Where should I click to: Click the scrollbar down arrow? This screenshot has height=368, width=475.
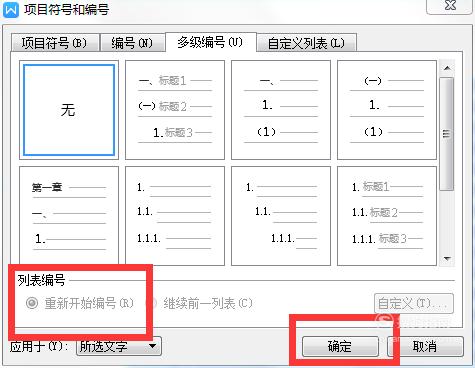coord(447,258)
